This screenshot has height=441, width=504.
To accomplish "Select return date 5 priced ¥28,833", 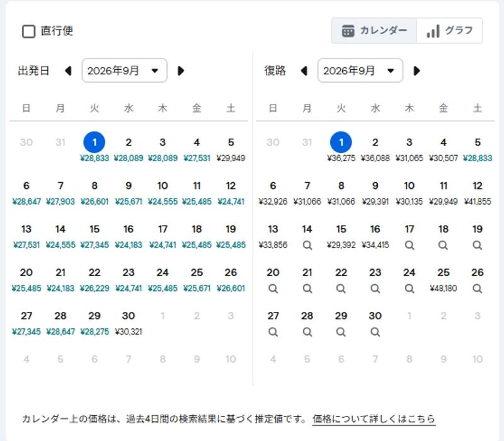I will coord(478,149).
